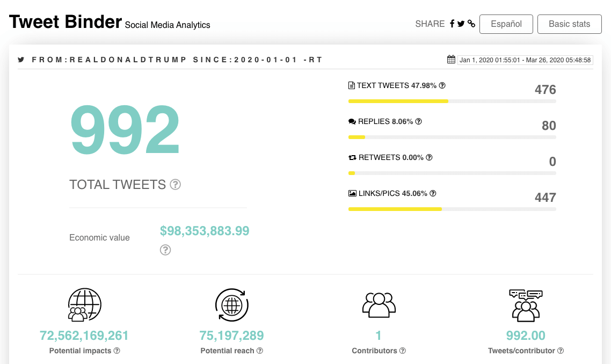611x364 pixels.
Task: Click the Potential reach globe icon
Action: click(232, 305)
